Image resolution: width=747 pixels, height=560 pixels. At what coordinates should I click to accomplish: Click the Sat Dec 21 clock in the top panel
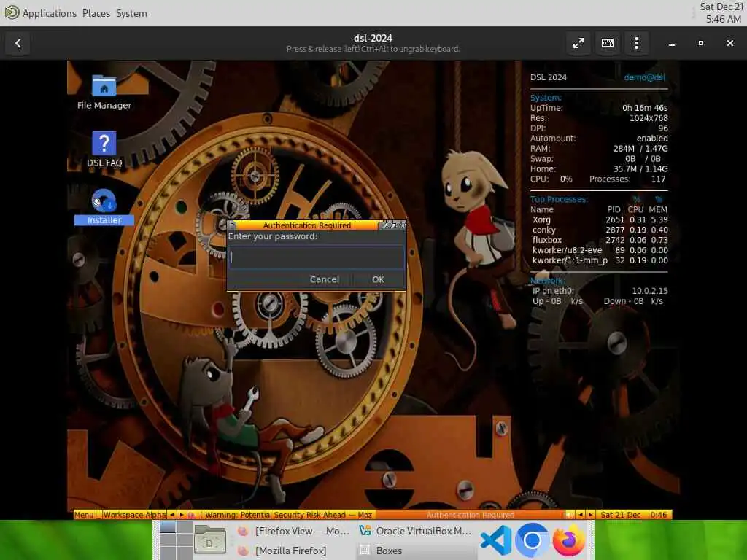tap(722, 13)
